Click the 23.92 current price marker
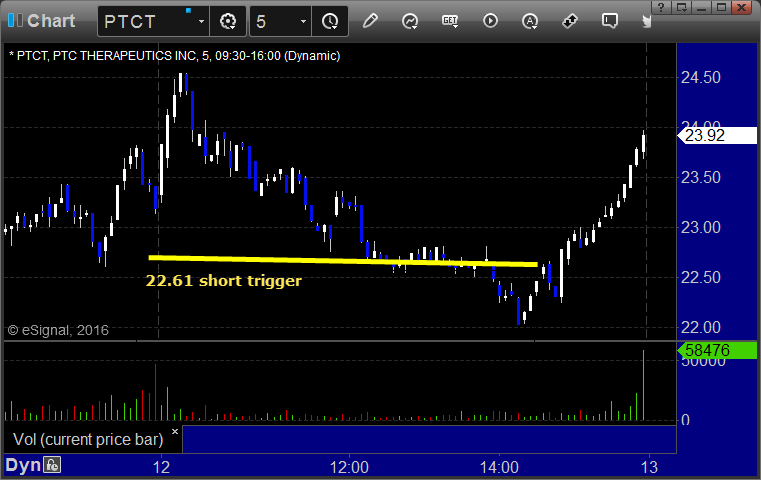Viewport: 761px width, 480px height. (717, 135)
